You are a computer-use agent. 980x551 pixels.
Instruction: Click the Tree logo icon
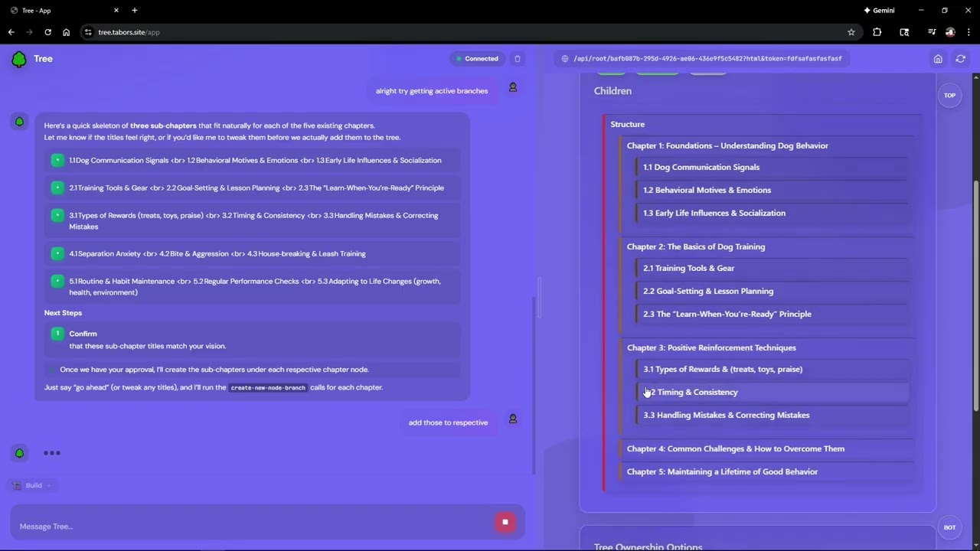(x=19, y=59)
